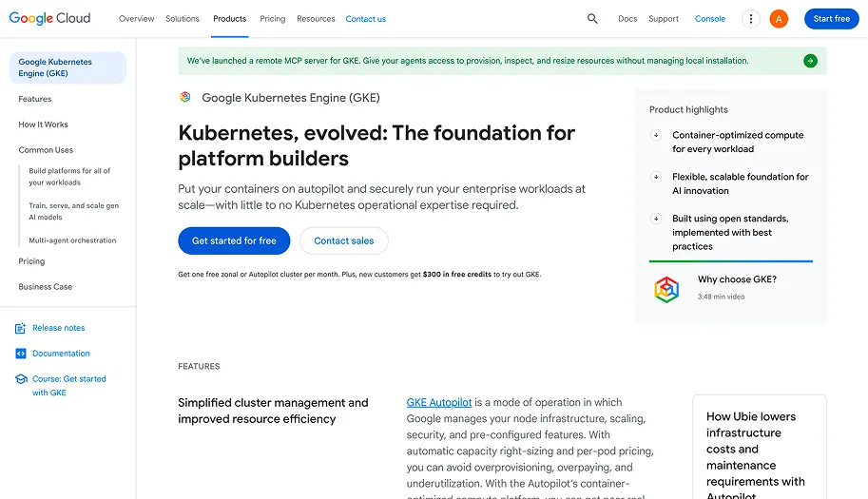Screen dimensions: 868x499
Task: Open Train, serve, and scale gen AI models
Action: tap(73, 211)
